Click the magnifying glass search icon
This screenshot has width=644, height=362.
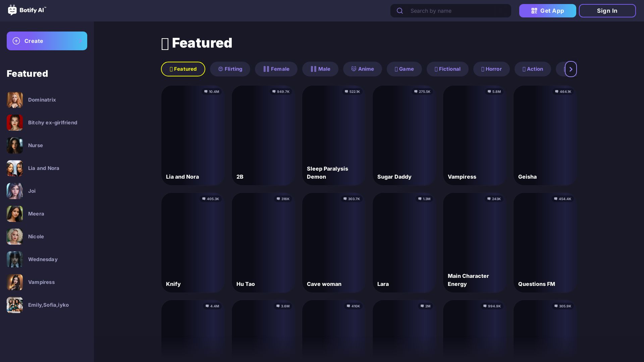tap(400, 11)
